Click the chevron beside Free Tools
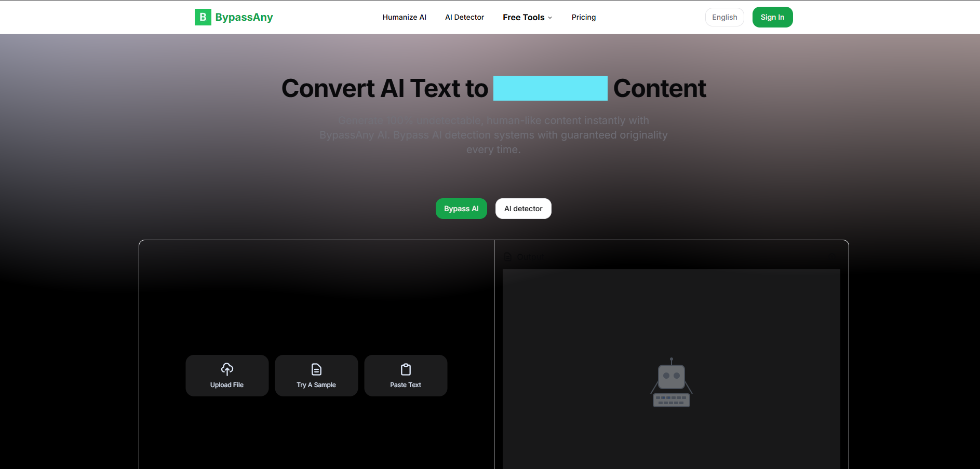Viewport: 980px width, 469px height. (x=550, y=18)
